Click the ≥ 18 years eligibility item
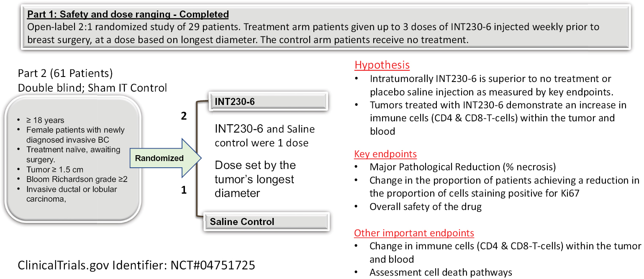 click(46, 120)
